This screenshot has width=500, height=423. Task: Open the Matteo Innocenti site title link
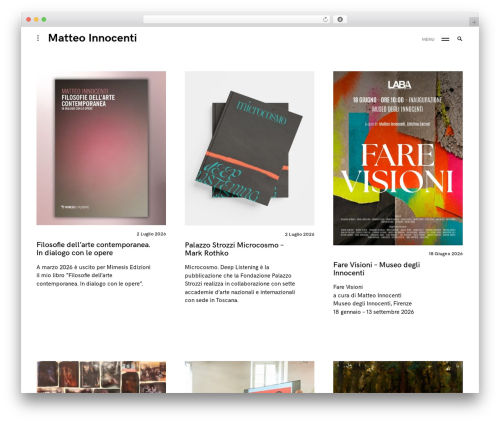click(92, 38)
